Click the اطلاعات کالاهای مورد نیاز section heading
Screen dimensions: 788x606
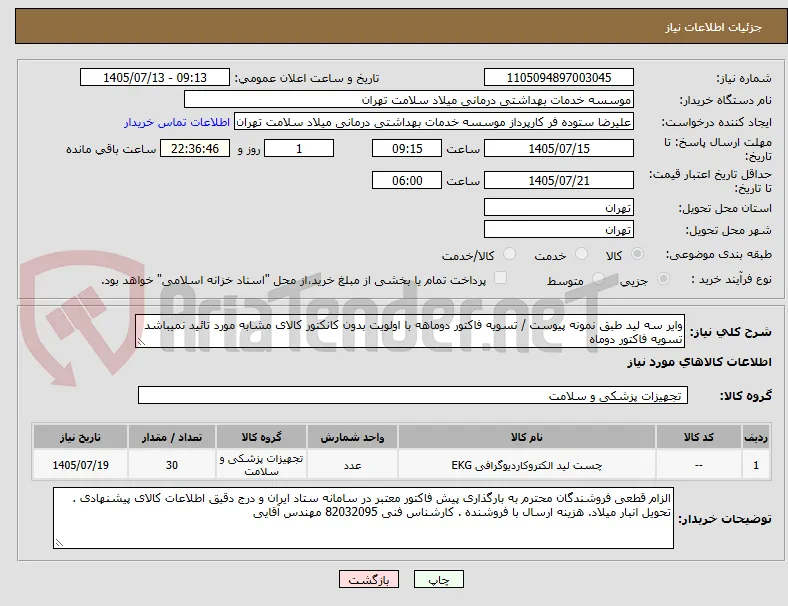(699, 362)
